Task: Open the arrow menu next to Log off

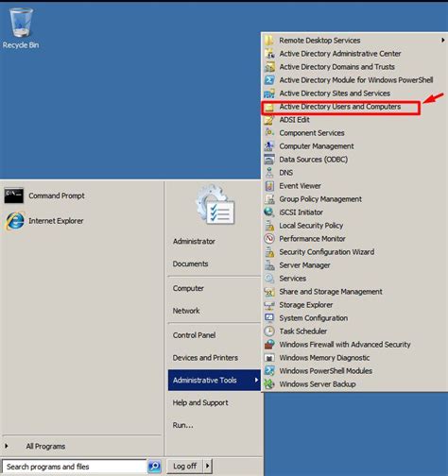Action: [207, 466]
